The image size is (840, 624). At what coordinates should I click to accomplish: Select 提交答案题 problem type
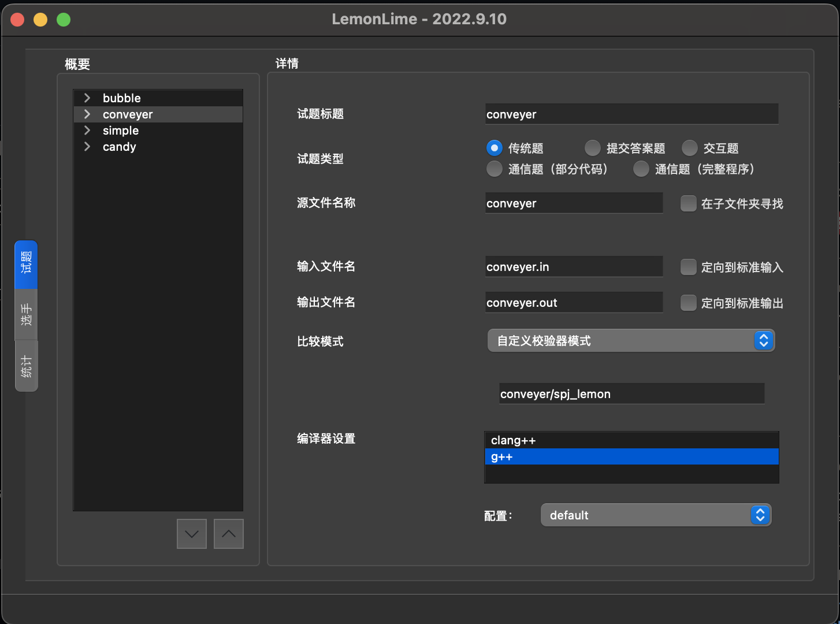pos(592,148)
